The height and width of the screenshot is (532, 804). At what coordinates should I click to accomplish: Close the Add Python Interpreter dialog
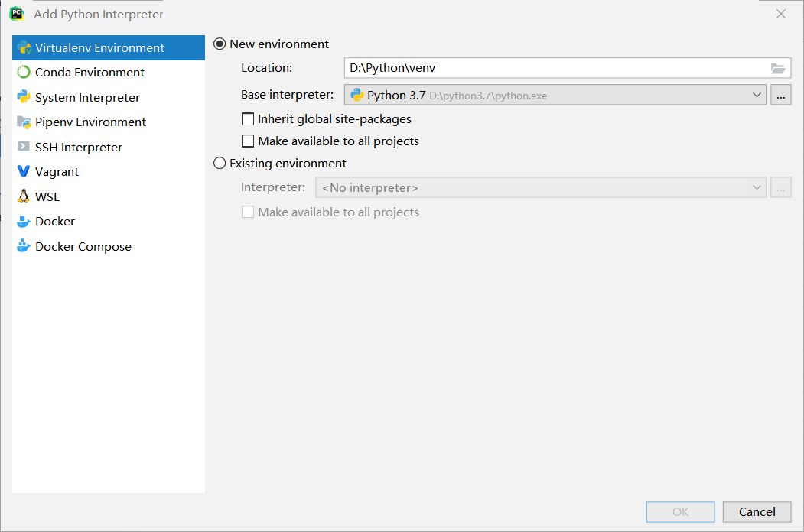click(781, 14)
